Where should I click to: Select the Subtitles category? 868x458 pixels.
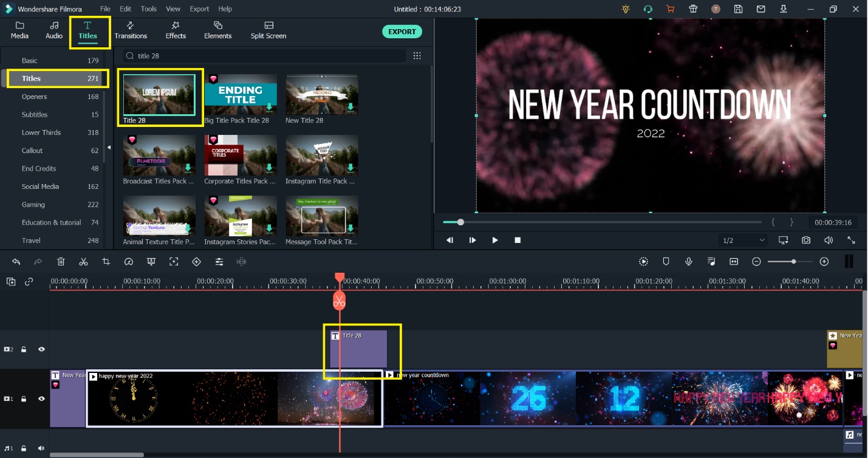60,114
